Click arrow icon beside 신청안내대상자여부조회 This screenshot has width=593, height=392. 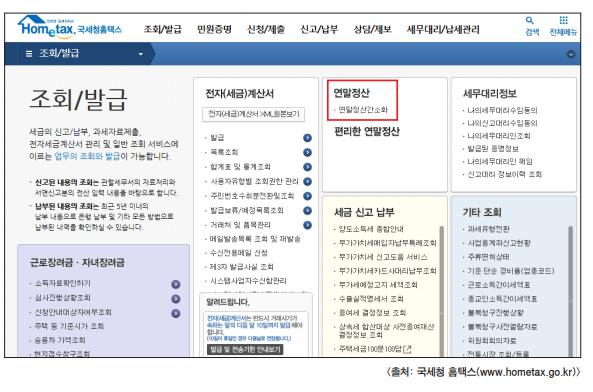pyautogui.click(x=175, y=313)
